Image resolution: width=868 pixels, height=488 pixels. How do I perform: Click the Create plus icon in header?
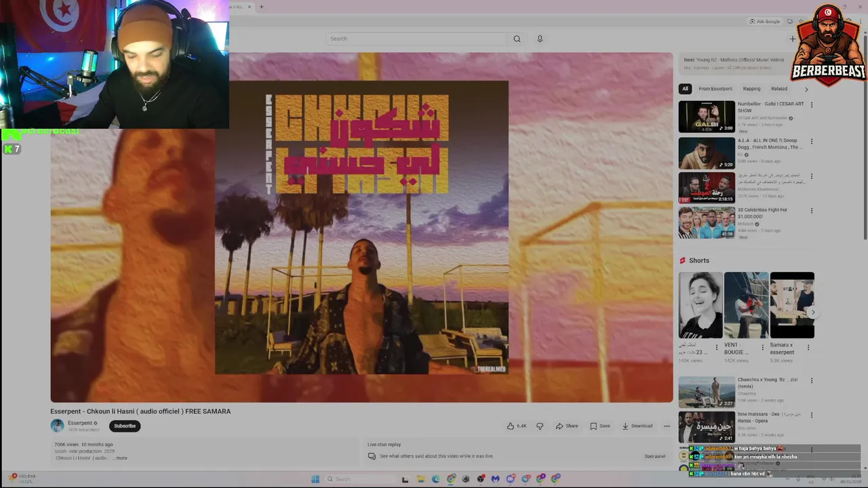(792, 39)
